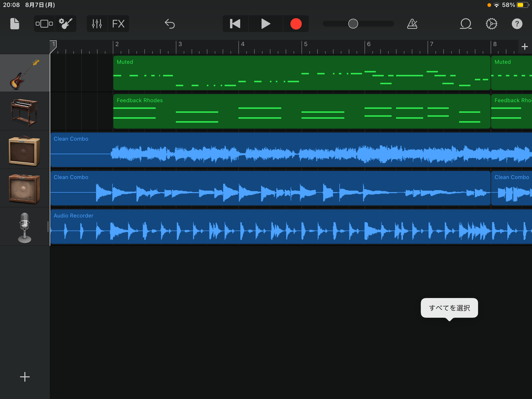Image resolution: width=532 pixels, height=399 pixels.
Task: Select fourth track first Clean Combo region
Action: tap(270, 188)
